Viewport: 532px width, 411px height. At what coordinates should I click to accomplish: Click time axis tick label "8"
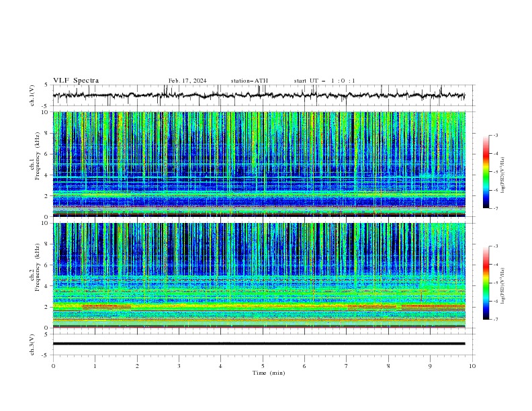[388, 366]
